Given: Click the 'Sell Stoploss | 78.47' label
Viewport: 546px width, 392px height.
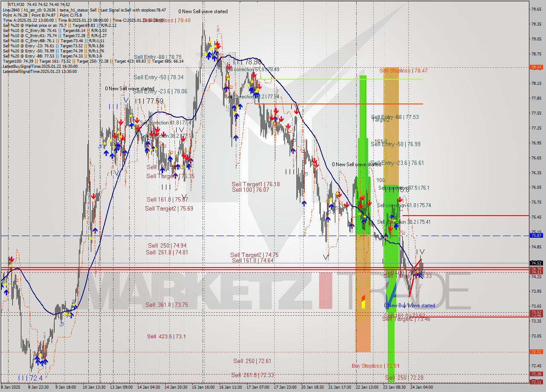Looking at the screenshot, I should pos(404,71).
